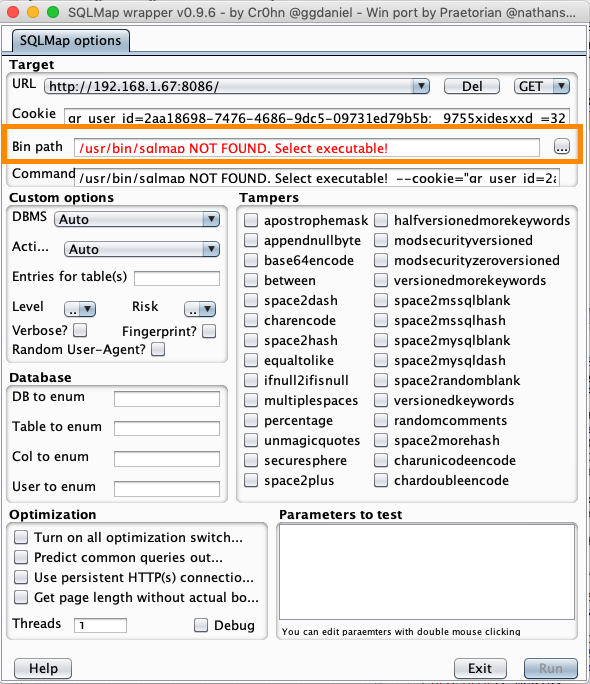The height and width of the screenshot is (684, 590).
Task: Minimize window with yellow button
Action: [x=33, y=12]
